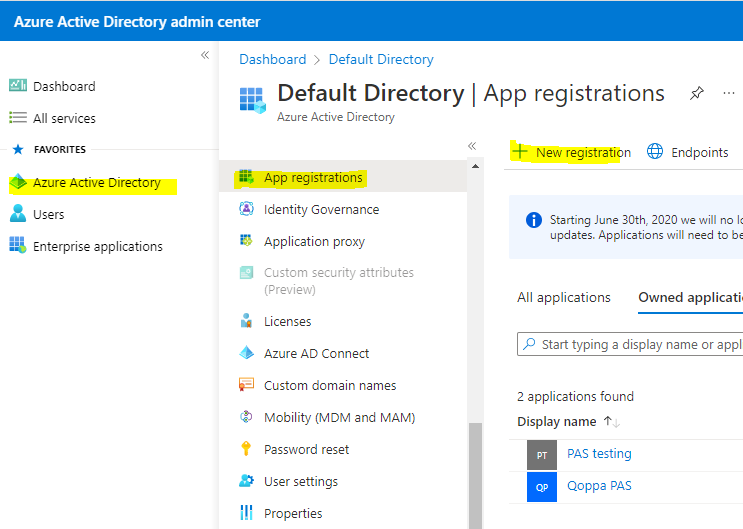Click the Endpoints button

[688, 152]
